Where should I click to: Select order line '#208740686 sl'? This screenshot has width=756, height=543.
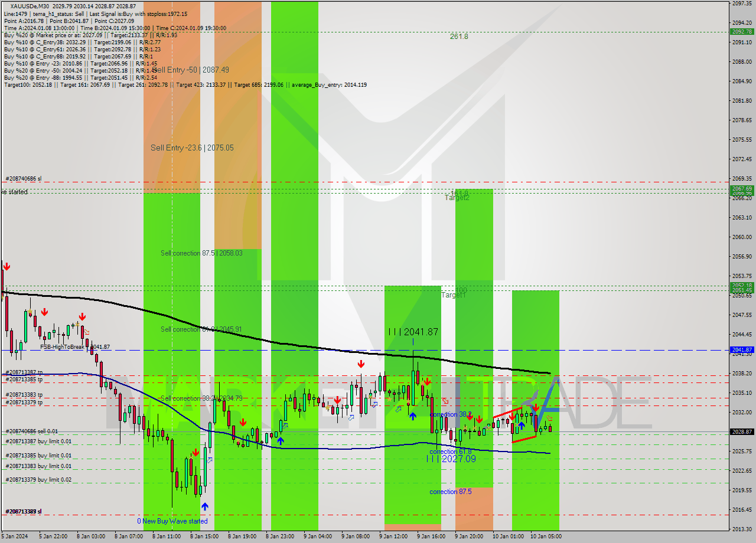(24, 178)
